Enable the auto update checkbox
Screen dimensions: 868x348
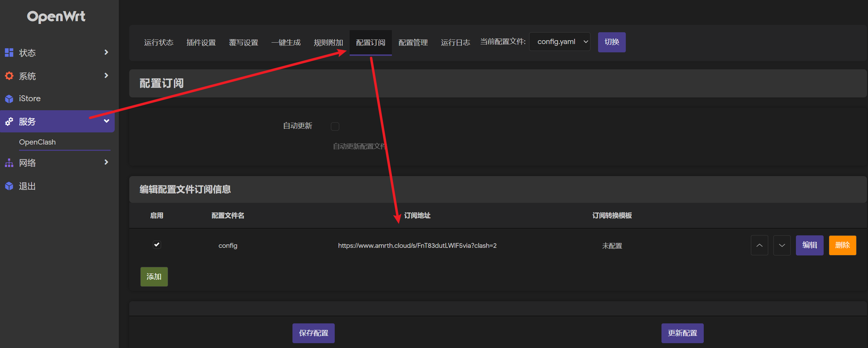[335, 127]
